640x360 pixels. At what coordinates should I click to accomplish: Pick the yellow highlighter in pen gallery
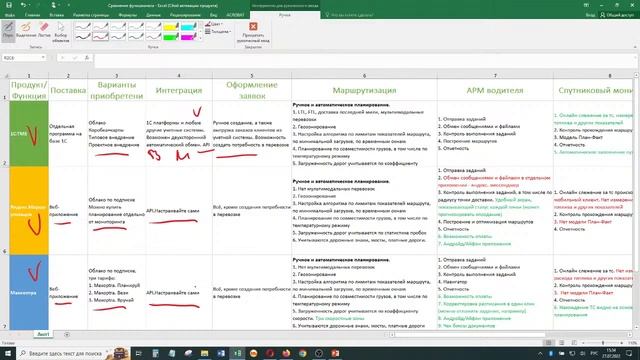tap(171, 27)
